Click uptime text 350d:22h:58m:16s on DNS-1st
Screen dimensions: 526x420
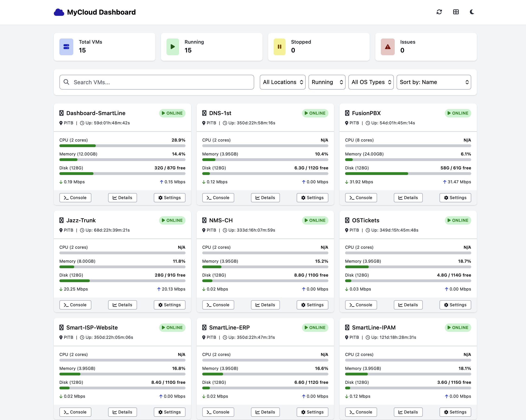256,123
